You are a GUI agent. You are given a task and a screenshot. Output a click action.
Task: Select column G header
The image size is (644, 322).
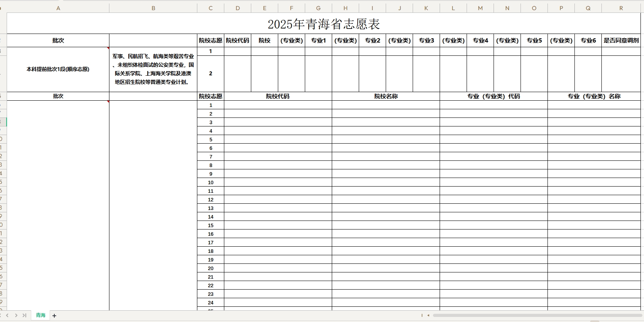(x=318, y=8)
